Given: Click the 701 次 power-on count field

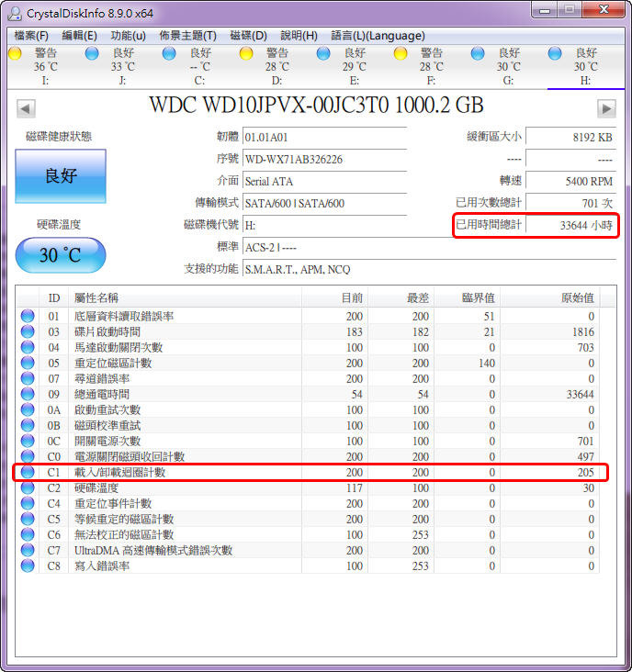Looking at the screenshot, I should click(x=570, y=203).
